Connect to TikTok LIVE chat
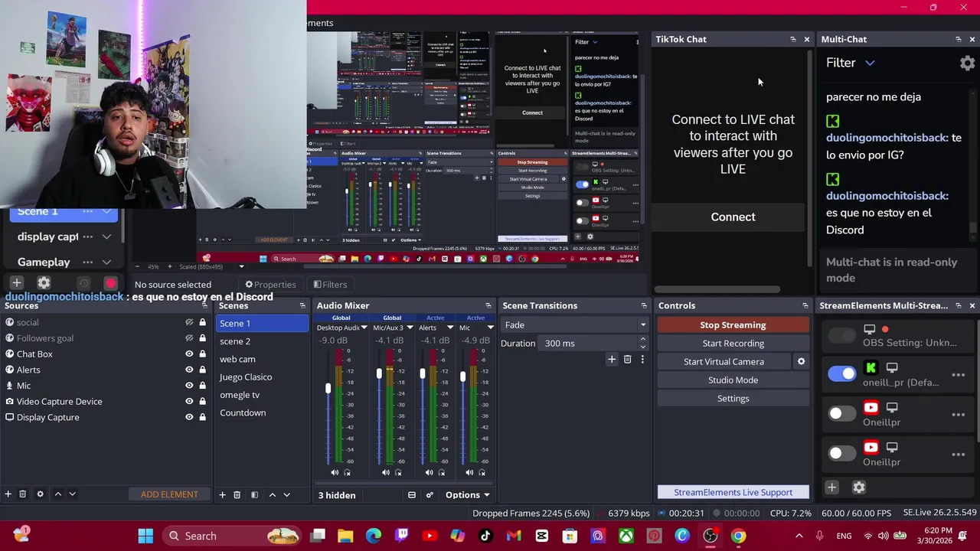 [733, 217]
